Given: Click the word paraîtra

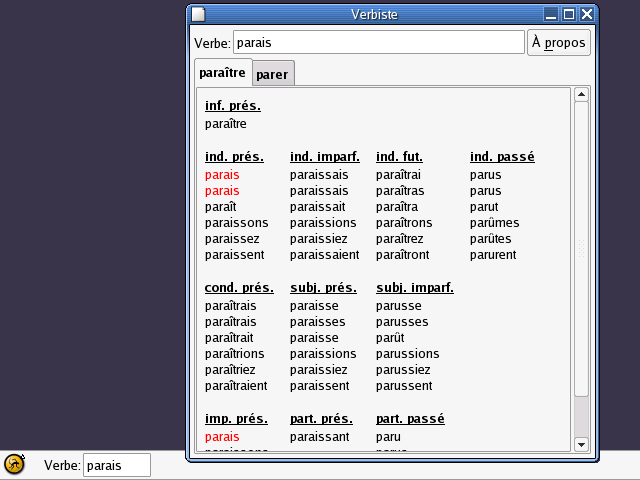Looking at the screenshot, I should 397,207.
